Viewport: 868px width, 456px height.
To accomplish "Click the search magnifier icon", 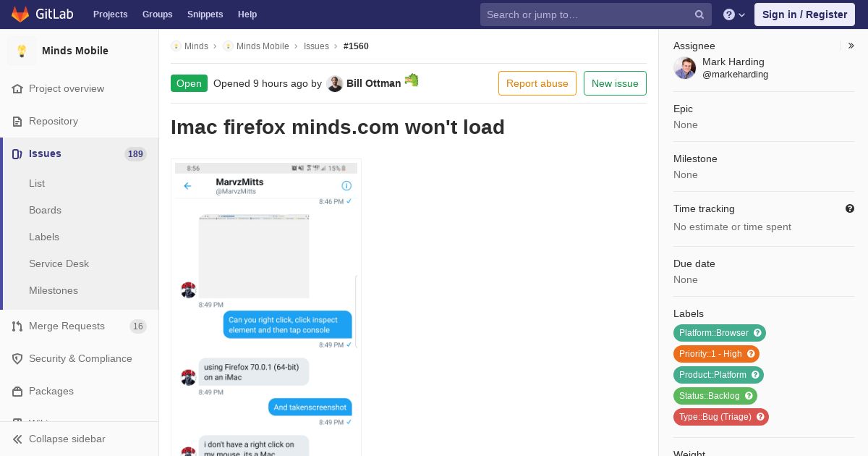I will (699, 14).
